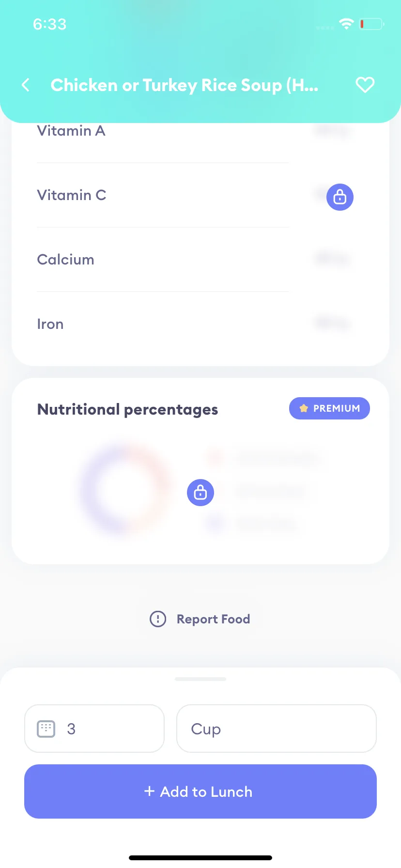Image resolution: width=401 pixels, height=868 pixels.
Task: Open the Cup serving unit dropdown
Action: click(x=277, y=728)
